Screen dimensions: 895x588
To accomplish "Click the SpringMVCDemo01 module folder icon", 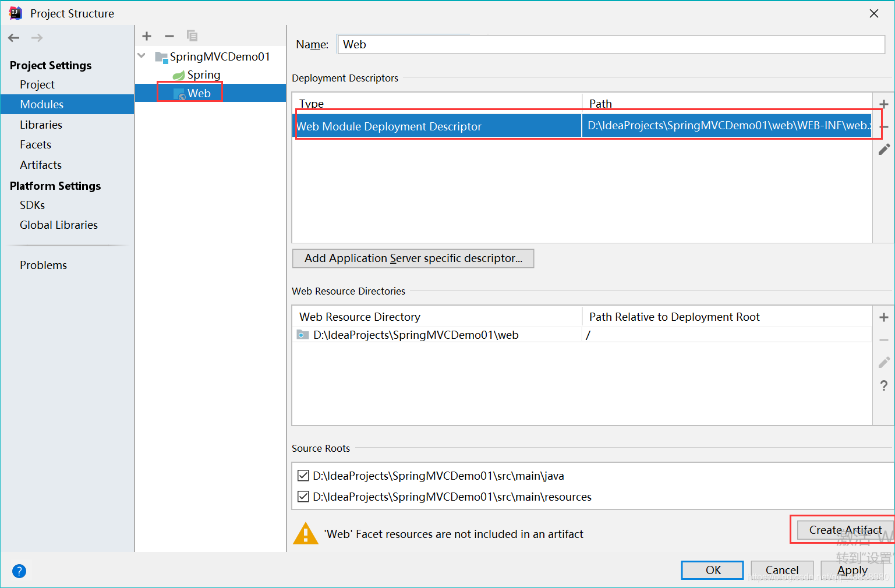I will click(x=161, y=56).
